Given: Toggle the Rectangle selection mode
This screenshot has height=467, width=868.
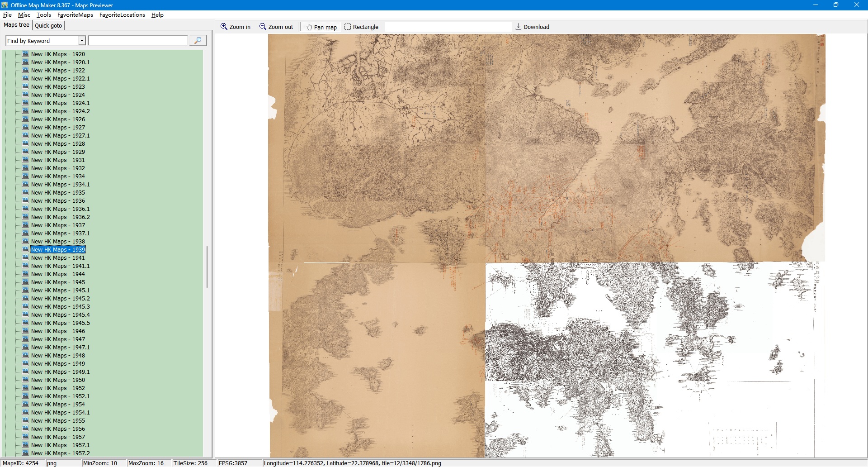Looking at the screenshot, I should click(x=361, y=27).
